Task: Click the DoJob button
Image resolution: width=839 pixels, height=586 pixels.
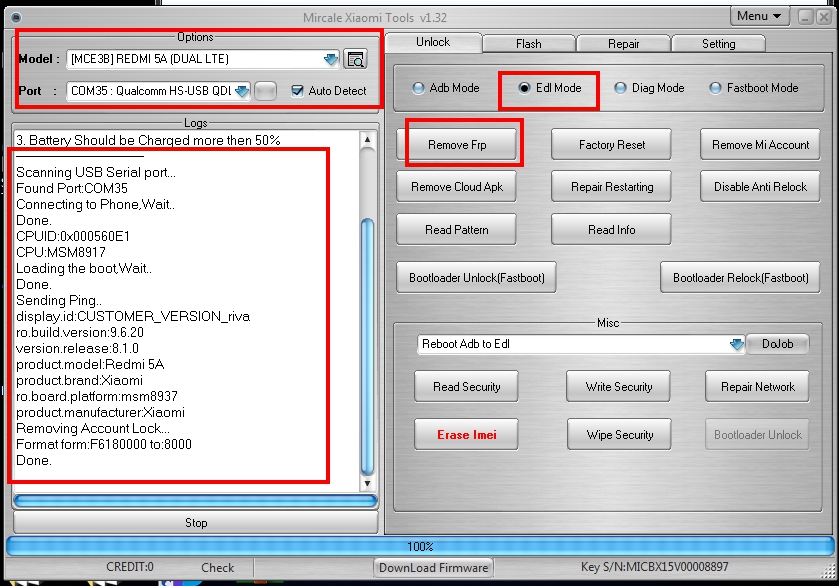Action: tap(777, 344)
